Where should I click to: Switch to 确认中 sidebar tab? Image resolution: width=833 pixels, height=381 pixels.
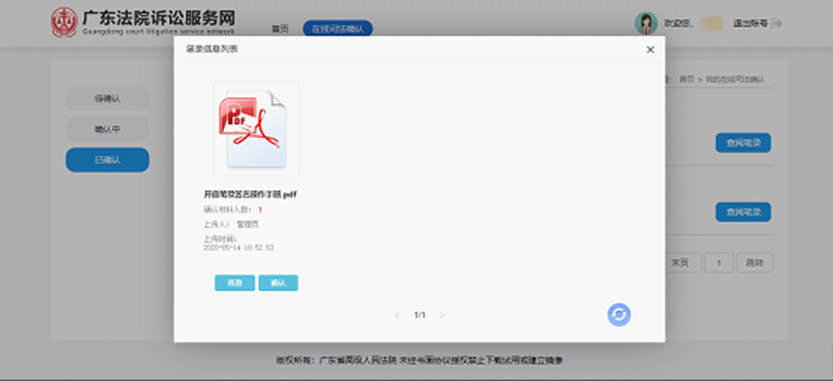107,129
